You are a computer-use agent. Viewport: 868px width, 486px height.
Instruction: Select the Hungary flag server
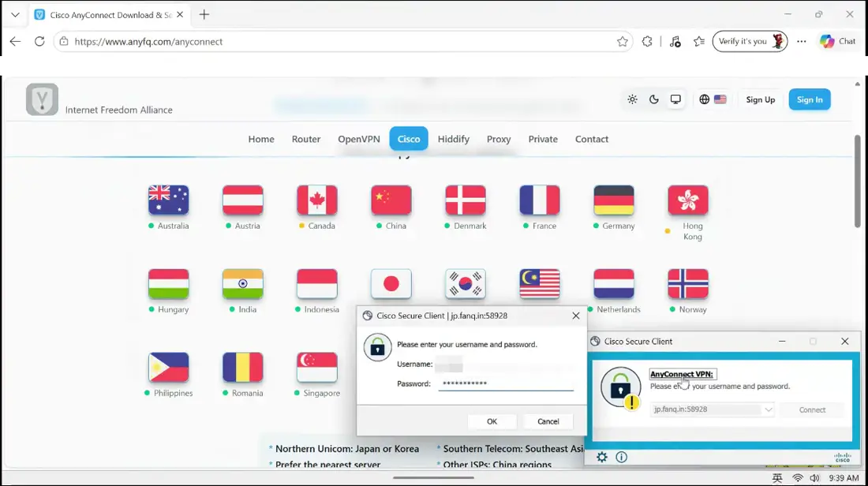pos(169,283)
